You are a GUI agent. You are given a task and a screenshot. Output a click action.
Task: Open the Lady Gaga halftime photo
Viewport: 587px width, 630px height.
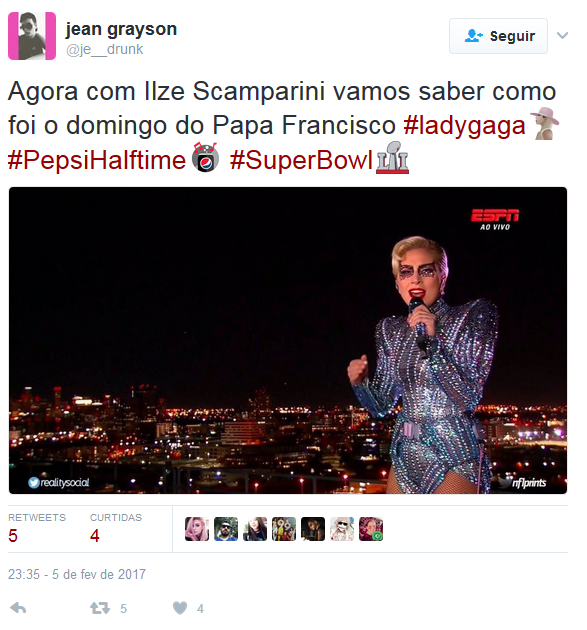tap(288, 340)
